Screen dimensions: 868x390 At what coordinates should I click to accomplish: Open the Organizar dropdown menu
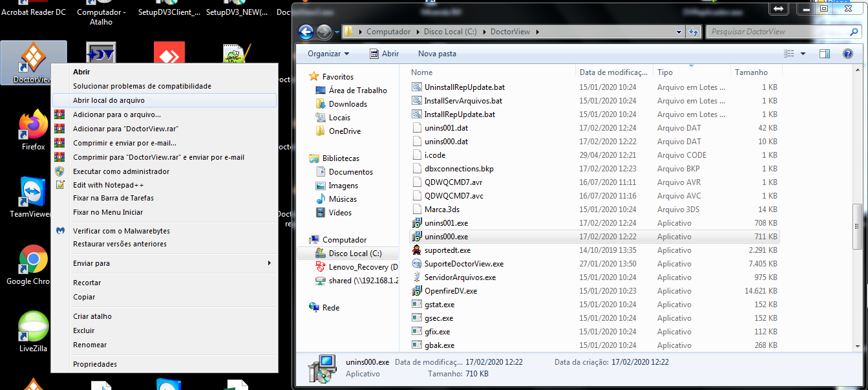coord(328,54)
